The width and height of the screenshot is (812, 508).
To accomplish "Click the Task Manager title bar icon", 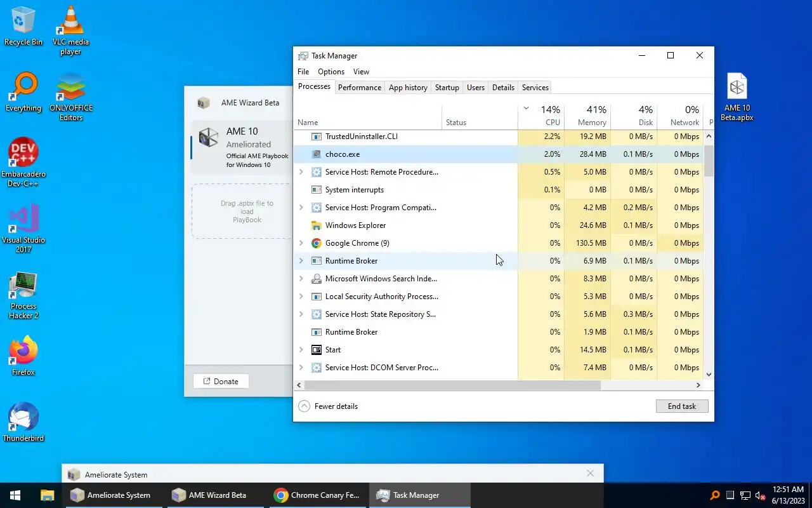I will (x=303, y=56).
